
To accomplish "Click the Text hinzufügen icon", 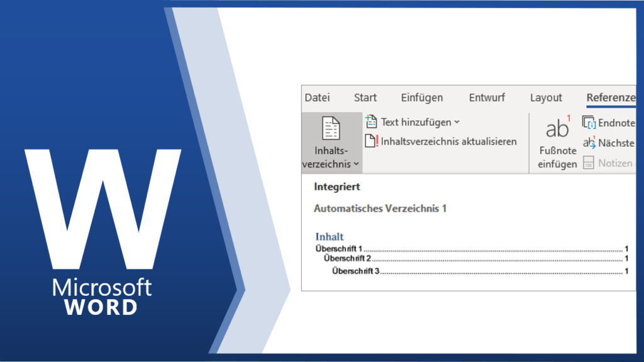I will [x=371, y=122].
